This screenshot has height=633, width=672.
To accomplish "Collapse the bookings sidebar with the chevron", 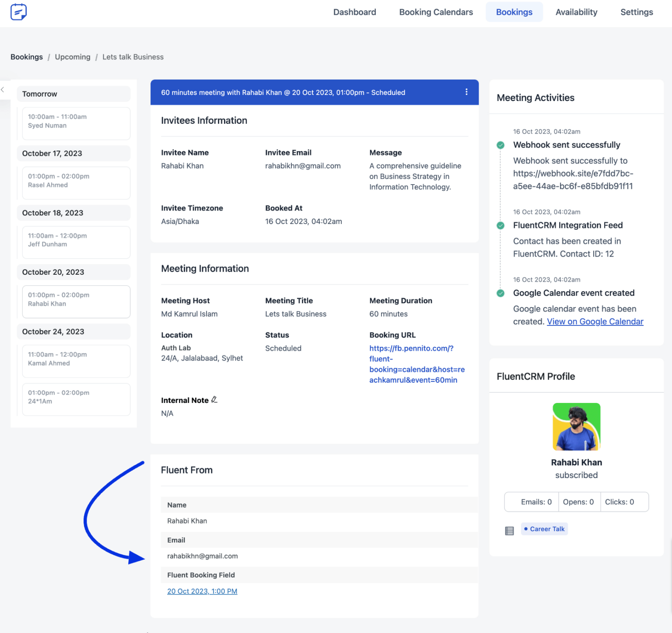I will [x=3, y=90].
